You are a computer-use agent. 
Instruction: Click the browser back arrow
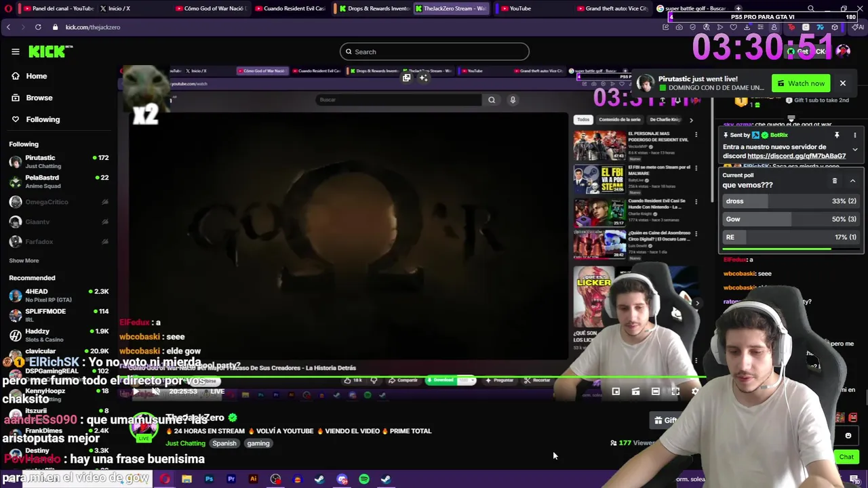click(x=8, y=27)
